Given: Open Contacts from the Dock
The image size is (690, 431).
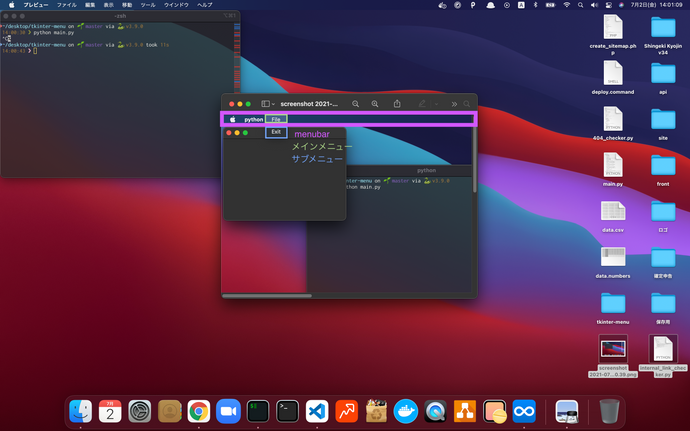Looking at the screenshot, I should pos(169,411).
